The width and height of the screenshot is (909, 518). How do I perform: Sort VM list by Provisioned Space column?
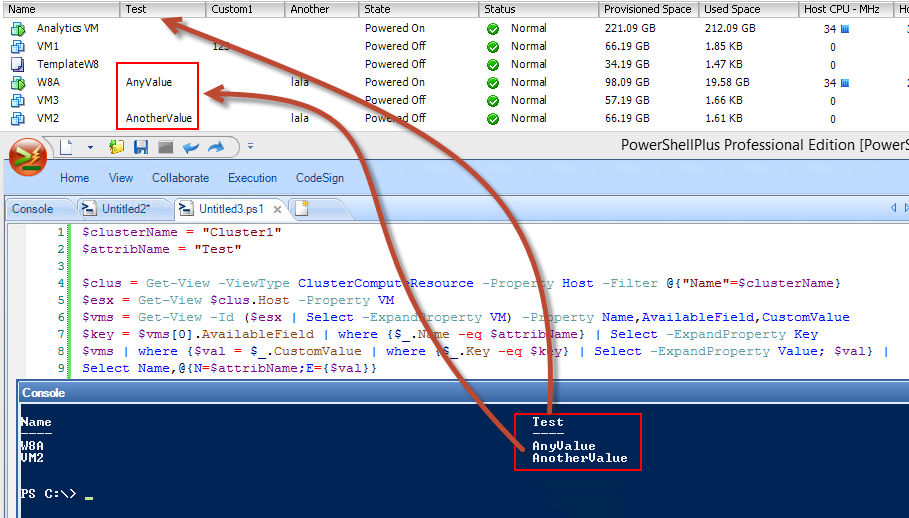click(x=648, y=9)
